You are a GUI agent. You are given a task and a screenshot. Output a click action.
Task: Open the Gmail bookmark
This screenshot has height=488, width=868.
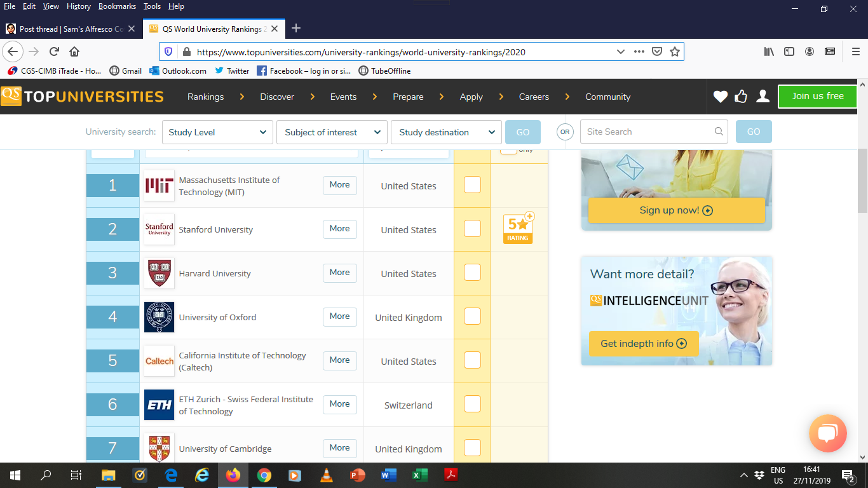pyautogui.click(x=126, y=71)
